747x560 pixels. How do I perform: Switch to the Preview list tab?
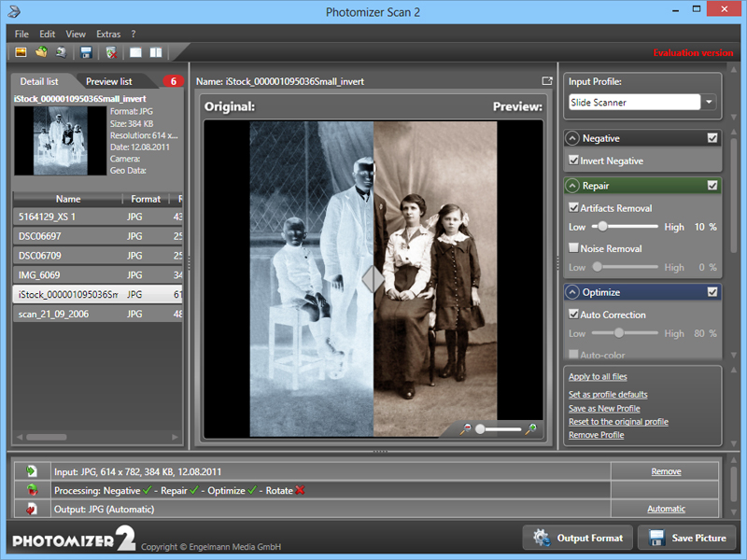(109, 81)
